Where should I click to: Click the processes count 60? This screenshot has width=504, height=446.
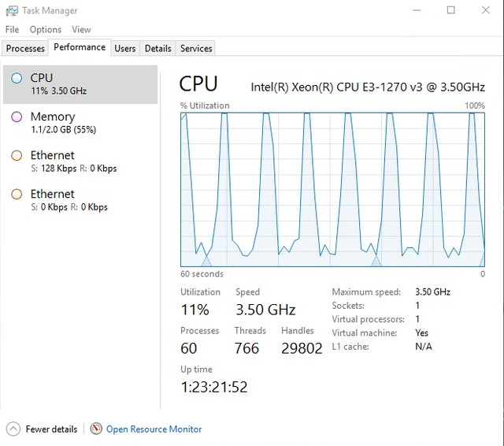coord(189,348)
